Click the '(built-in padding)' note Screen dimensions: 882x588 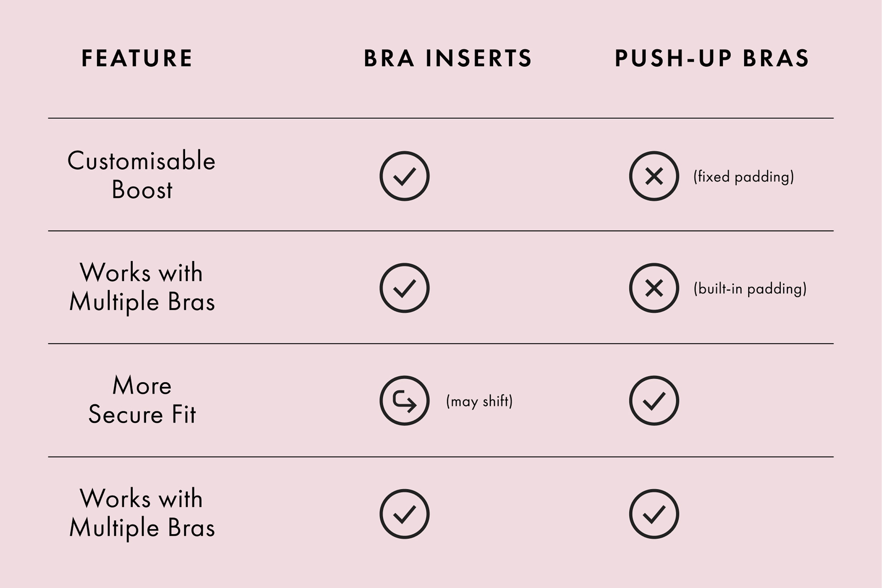750,289
